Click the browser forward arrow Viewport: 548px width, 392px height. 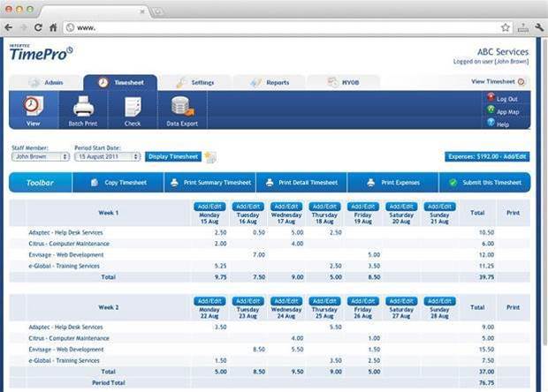tap(24, 27)
